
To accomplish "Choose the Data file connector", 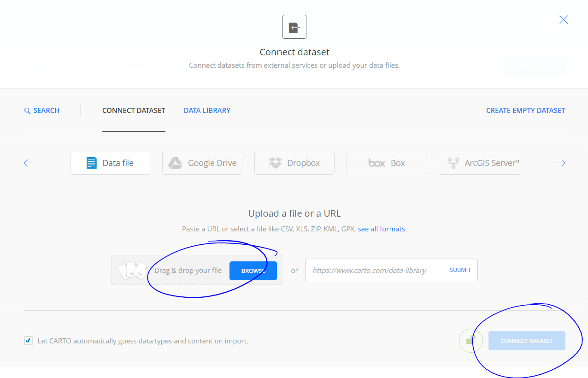I will pyautogui.click(x=110, y=163).
